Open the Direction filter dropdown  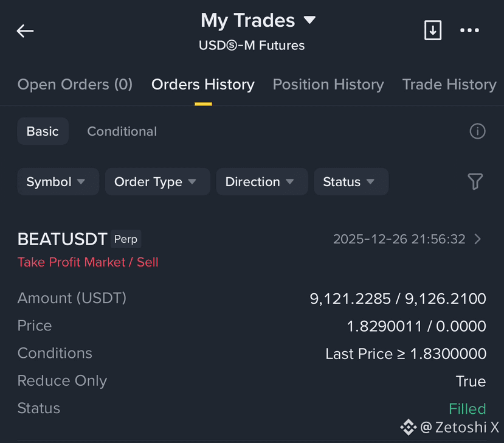[262, 182]
